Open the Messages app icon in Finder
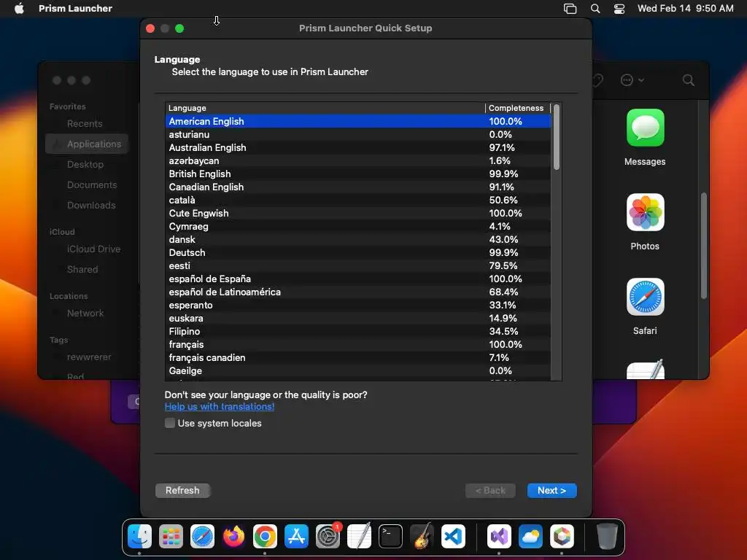Image resolution: width=747 pixels, height=560 pixels. [645, 128]
